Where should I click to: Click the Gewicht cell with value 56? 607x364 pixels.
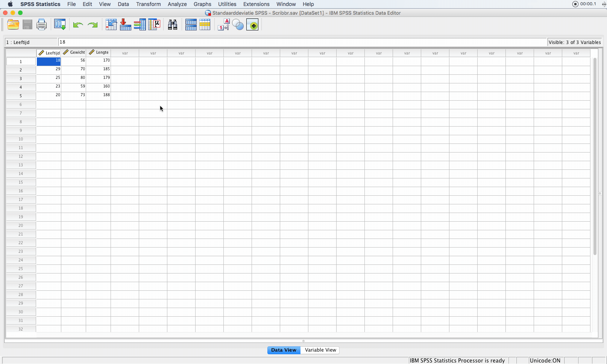tap(74, 61)
